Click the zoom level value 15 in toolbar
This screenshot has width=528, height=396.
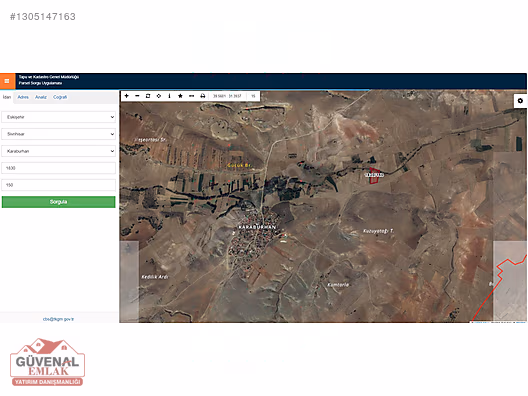coord(253,96)
